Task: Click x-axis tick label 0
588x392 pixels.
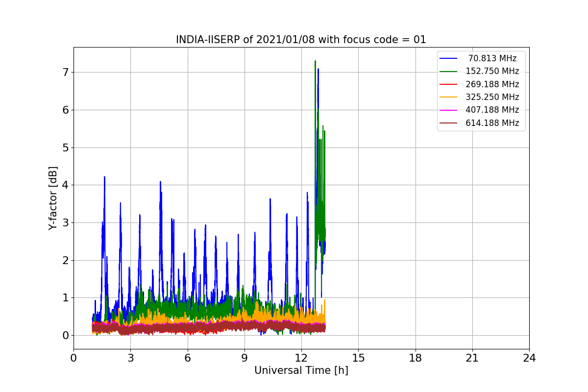Action: 73,358
